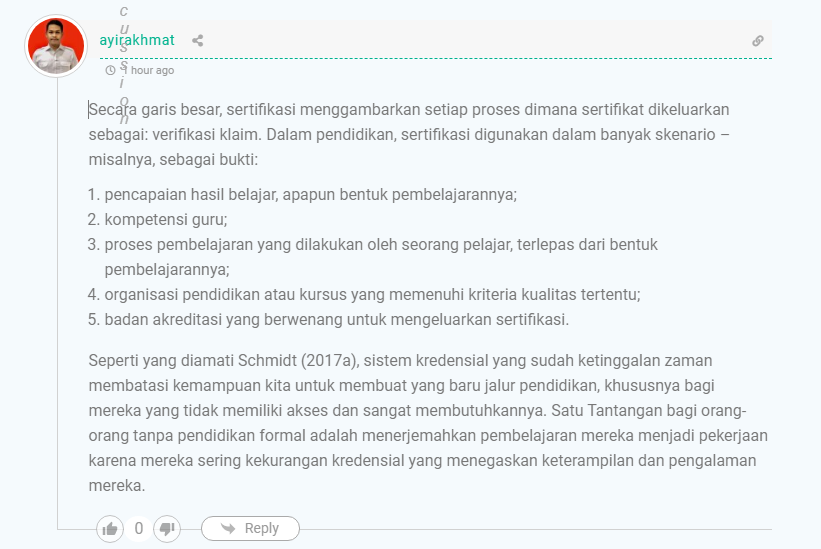Click paragraph starting 'Secara garis besar'
The height and width of the screenshot is (549, 821).
(409, 135)
